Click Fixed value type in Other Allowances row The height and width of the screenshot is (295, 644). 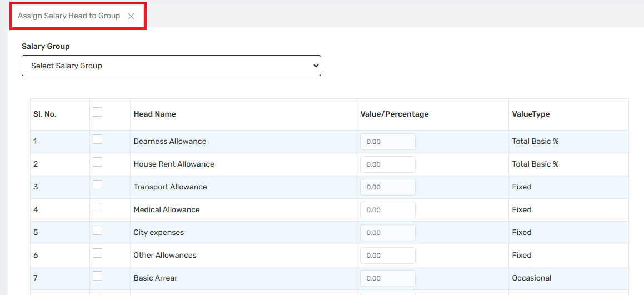pos(522,256)
